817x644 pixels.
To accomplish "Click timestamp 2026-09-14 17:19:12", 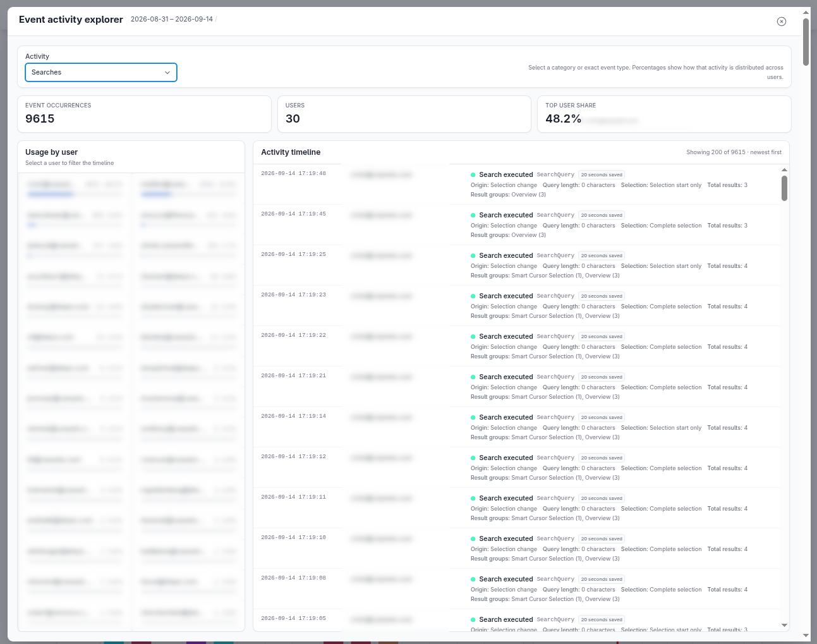I will click(x=293, y=456).
